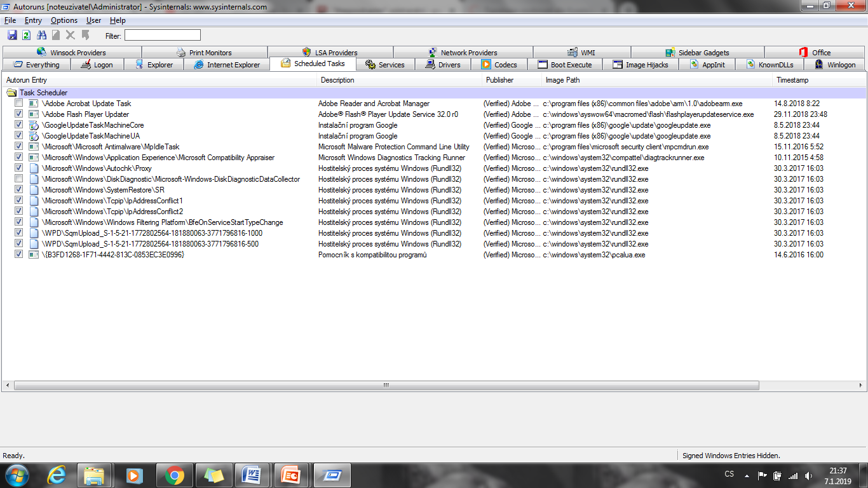
Task: Open the Action Center flag tray icon
Action: pyautogui.click(x=762, y=475)
